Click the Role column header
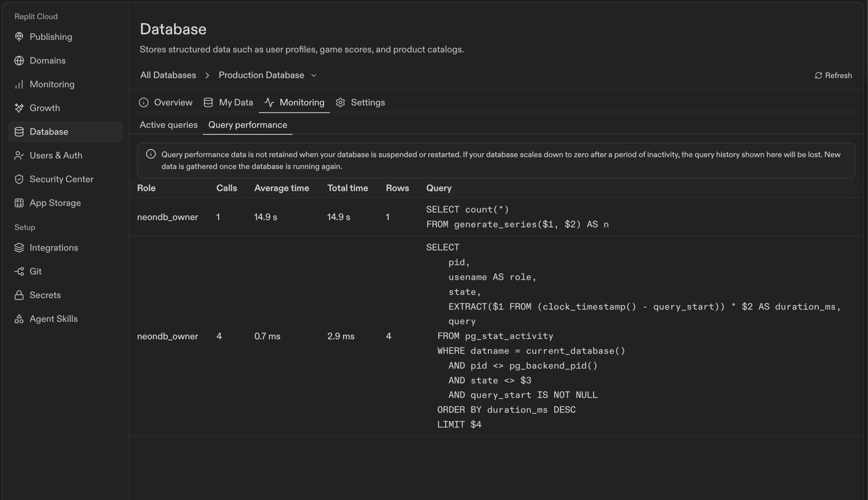The width and height of the screenshot is (868, 500). [146, 188]
